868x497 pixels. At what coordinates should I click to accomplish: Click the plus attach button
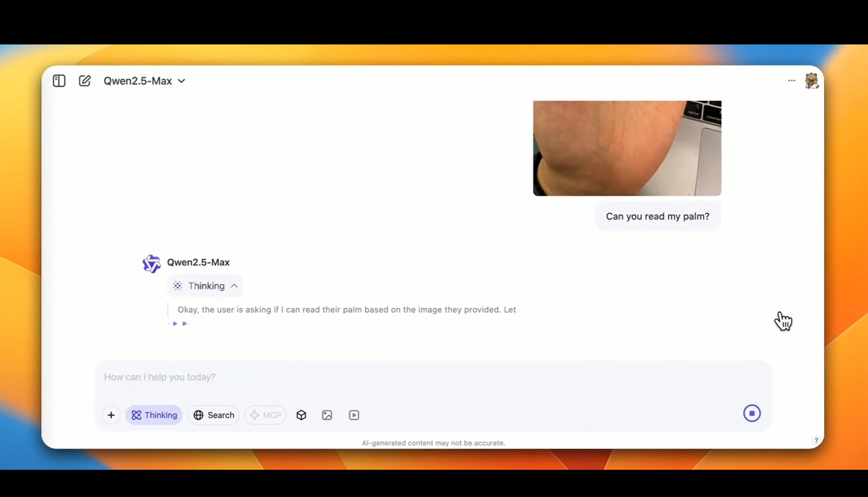pyautogui.click(x=111, y=415)
